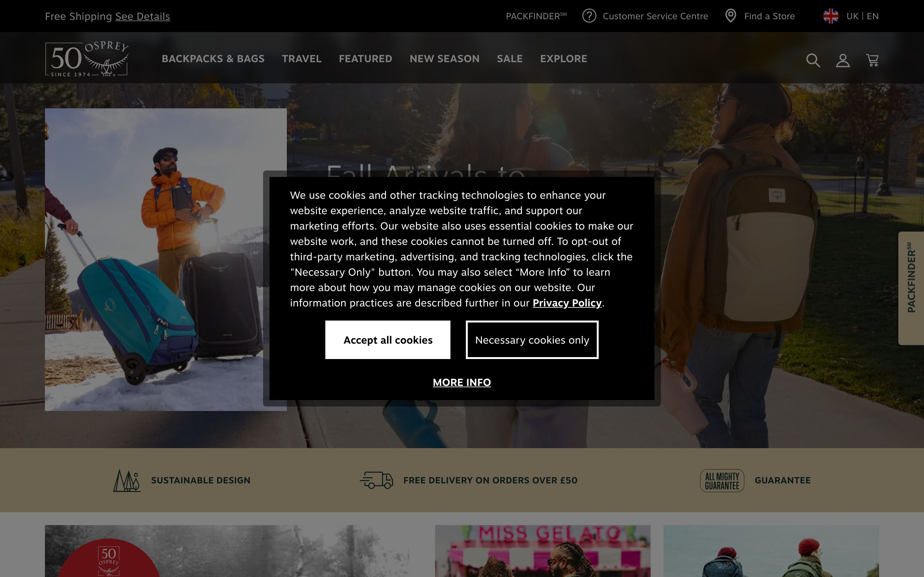Viewport: 924px width, 577px height.
Task: Open the vertical PACKFINDER side tab
Action: pyautogui.click(x=911, y=288)
